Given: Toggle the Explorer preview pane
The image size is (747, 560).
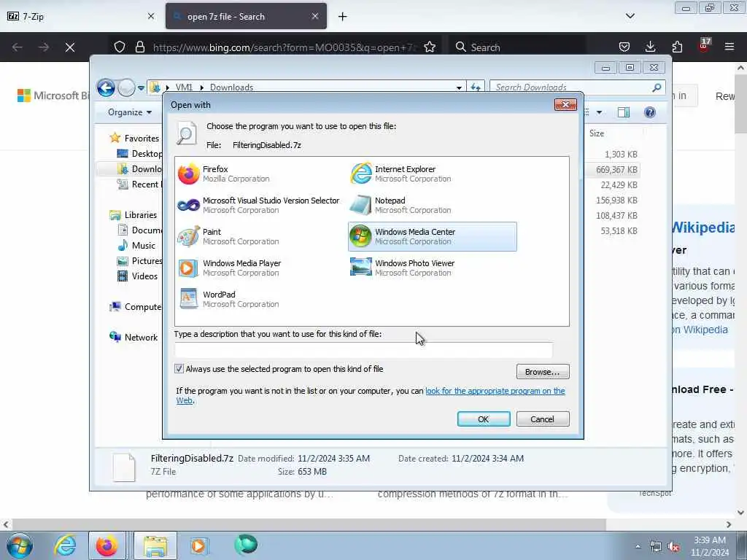Looking at the screenshot, I should [x=624, y=112].
